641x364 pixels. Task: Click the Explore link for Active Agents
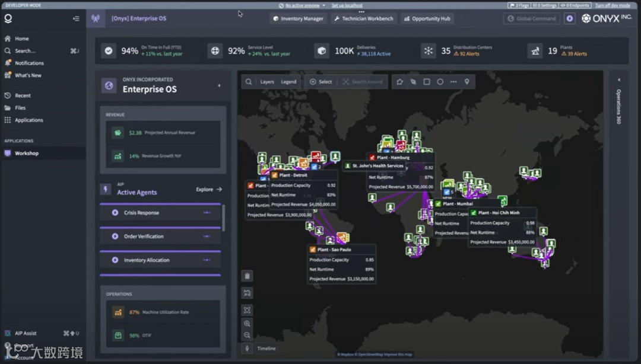209,189
